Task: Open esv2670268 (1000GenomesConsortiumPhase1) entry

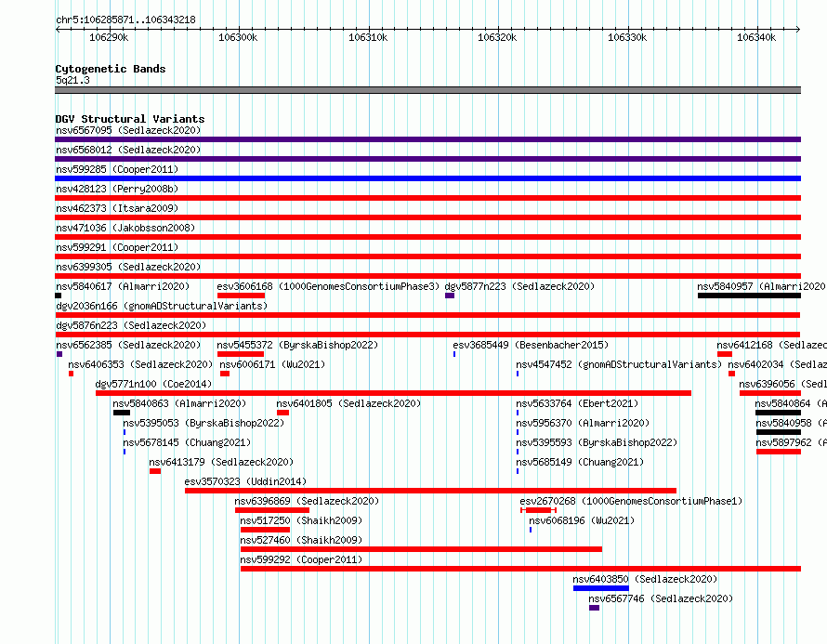Action: [x=631, y=501]
